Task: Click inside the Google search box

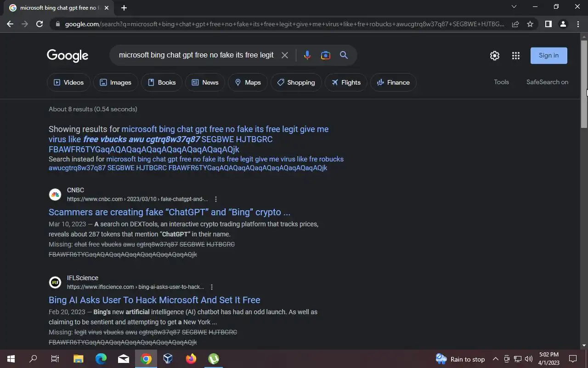Action: (x=196, y=55)
